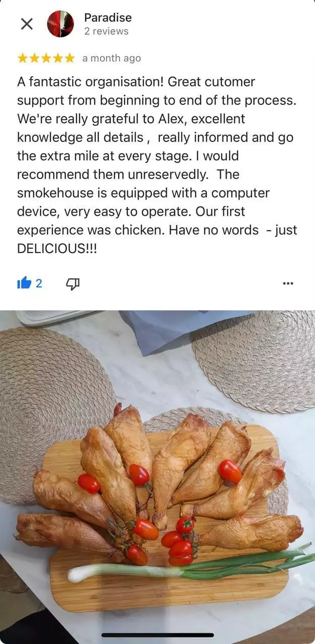This screenshot has width=315, height=644.
Task: Click the fourth yellow rating star
Action: pos(58,58)
